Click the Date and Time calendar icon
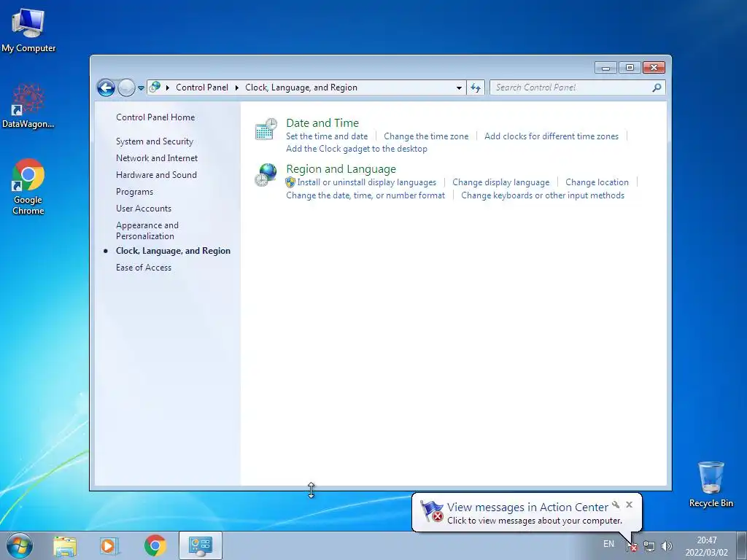Screen dimensions: 747x560 pyautogui.click(x=266, y=129)
